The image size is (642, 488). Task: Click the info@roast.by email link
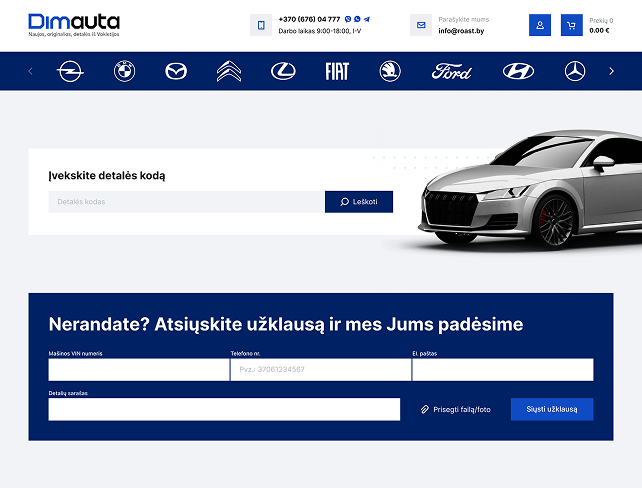(463, 30)
